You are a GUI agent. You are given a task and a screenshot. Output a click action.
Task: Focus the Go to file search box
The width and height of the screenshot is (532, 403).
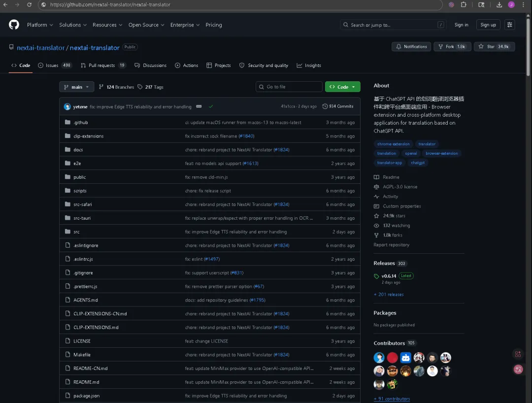pos(289,87)
